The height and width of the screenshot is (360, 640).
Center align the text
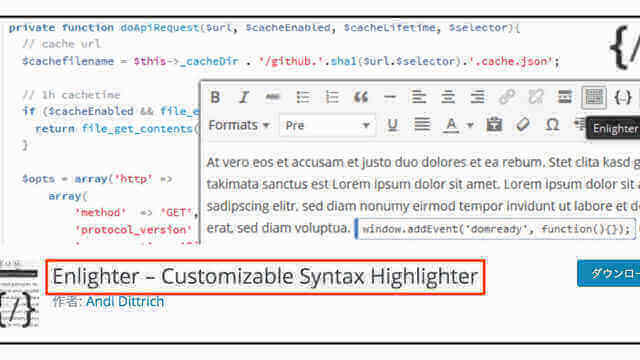[x=448, y=97]
